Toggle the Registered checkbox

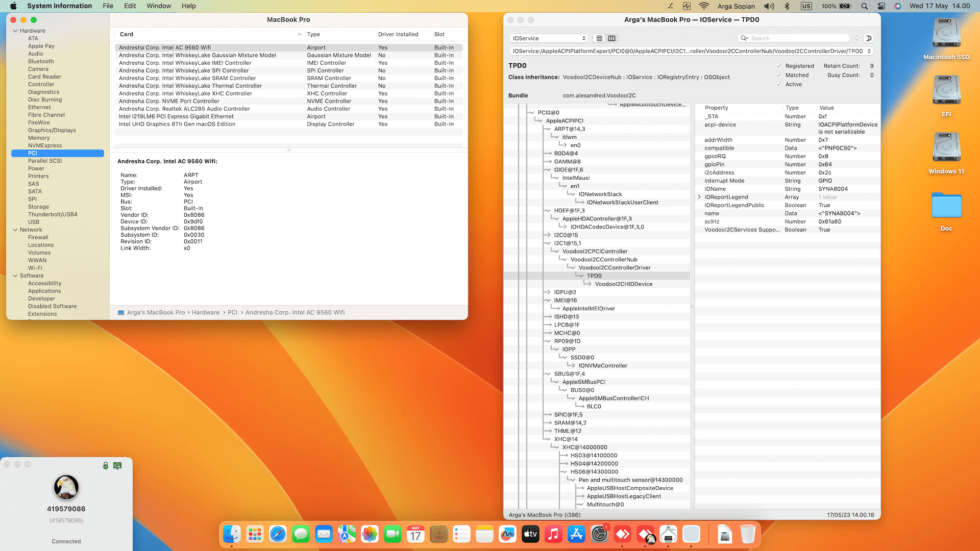(779, 66)
